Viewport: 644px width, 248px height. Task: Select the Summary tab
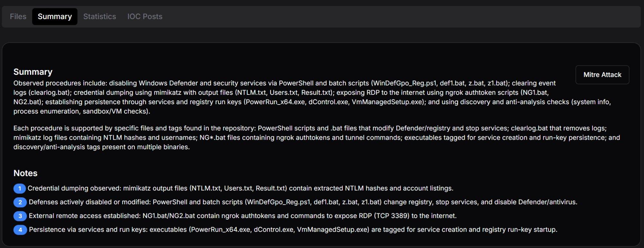pos(55,16)
